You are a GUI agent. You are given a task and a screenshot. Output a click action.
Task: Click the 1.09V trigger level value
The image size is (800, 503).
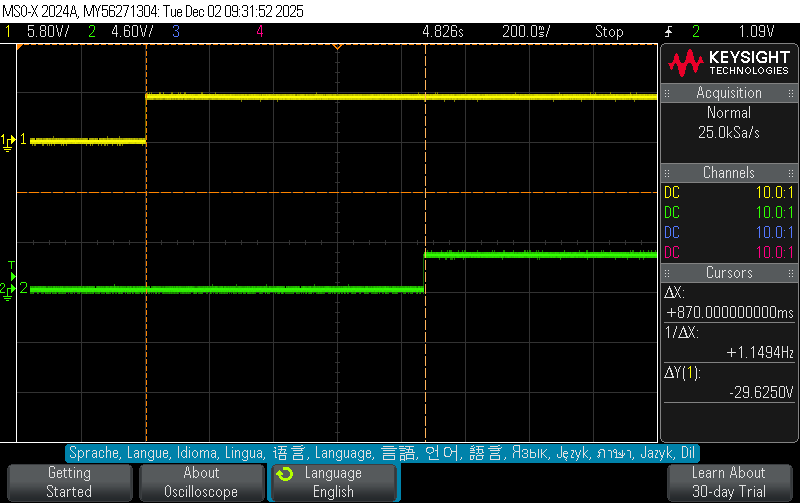[757, 32]
